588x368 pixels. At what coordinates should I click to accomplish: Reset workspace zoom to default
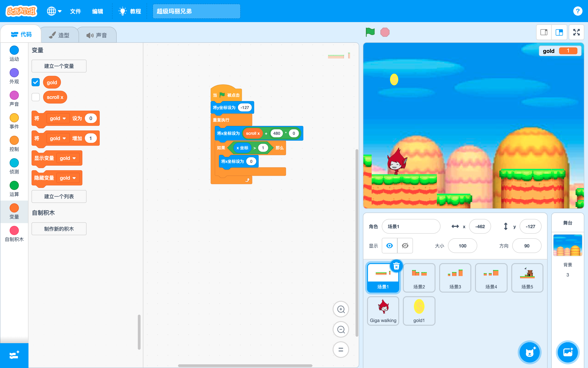341,350
